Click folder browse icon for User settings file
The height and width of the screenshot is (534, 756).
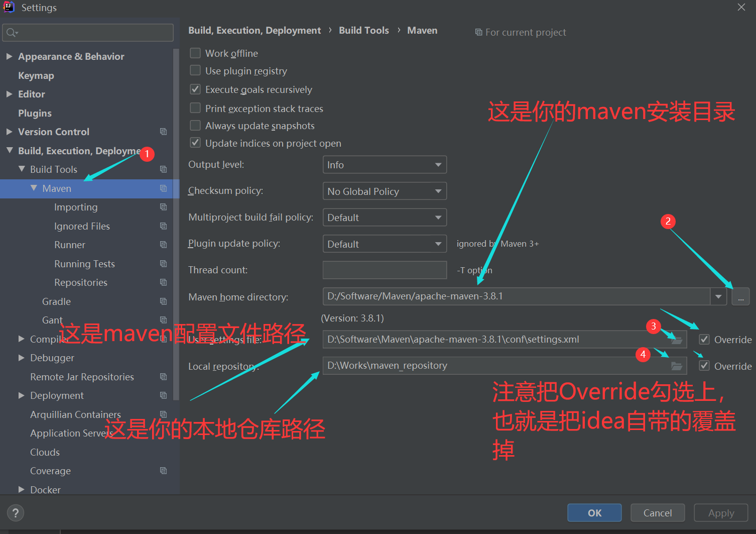(677, 340)
